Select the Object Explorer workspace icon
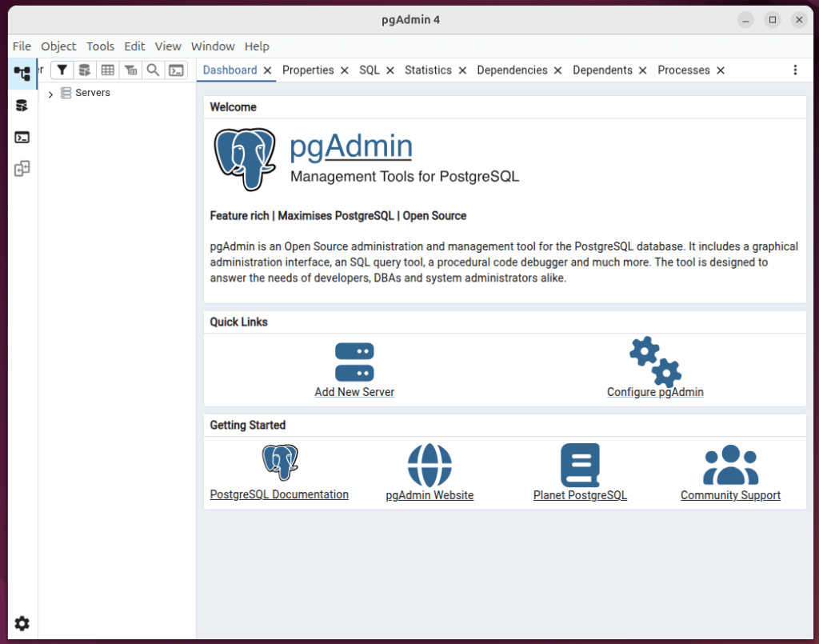 point(22,74)
